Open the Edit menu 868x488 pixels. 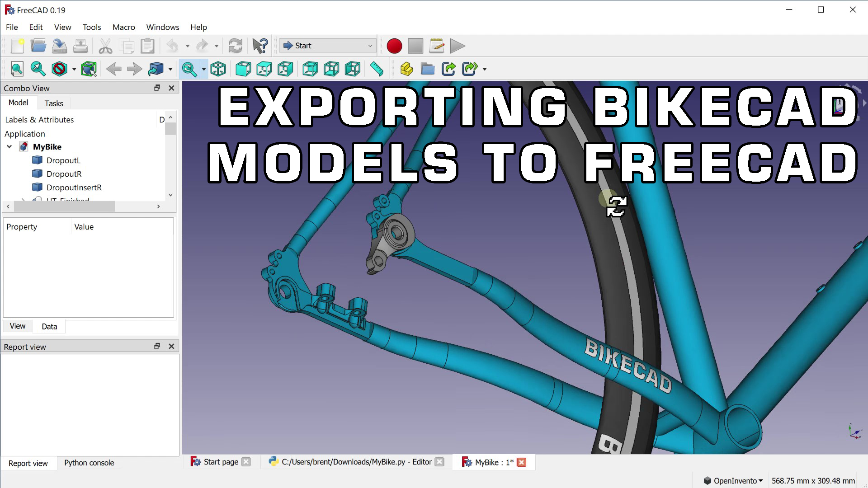pyautogui.click(x=36, y=27)
